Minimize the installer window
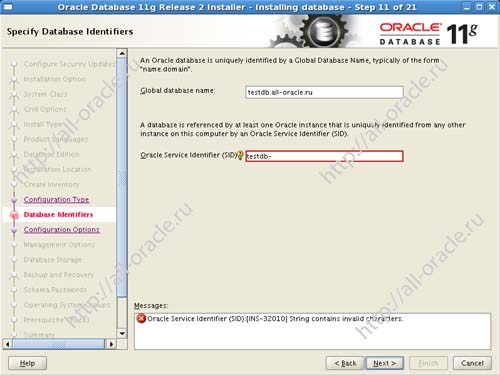The width and height of the screenshot is (500, 375). (467, 7)
